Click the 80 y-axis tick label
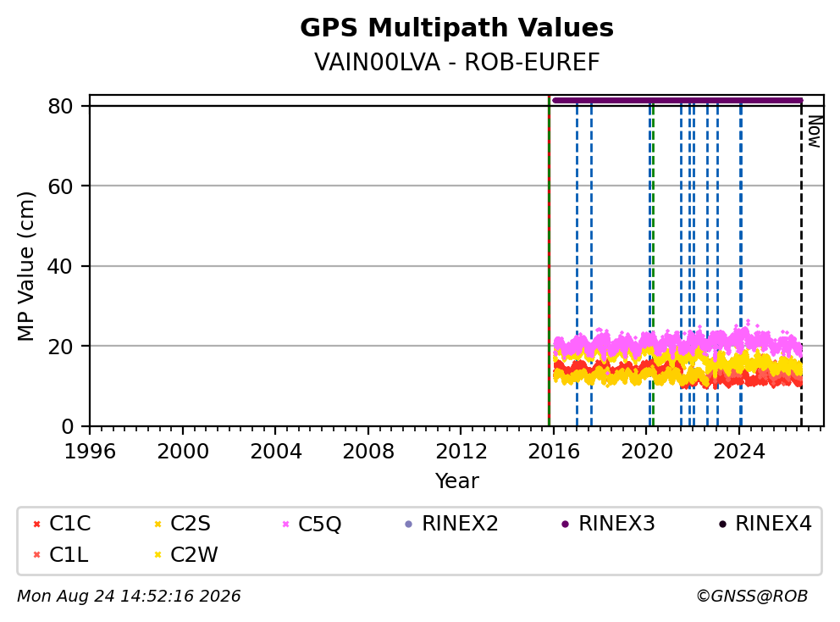 pyautogui.click(x=60, y=106)
